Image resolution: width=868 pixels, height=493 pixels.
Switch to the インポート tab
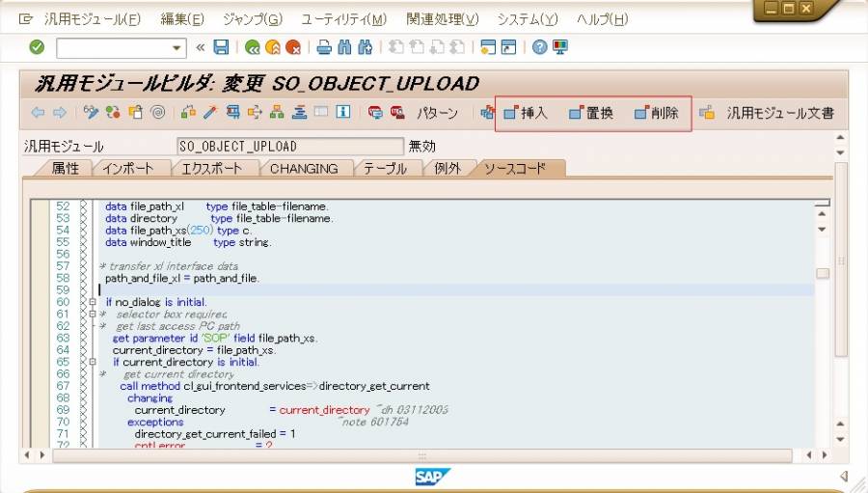point(127,169)
